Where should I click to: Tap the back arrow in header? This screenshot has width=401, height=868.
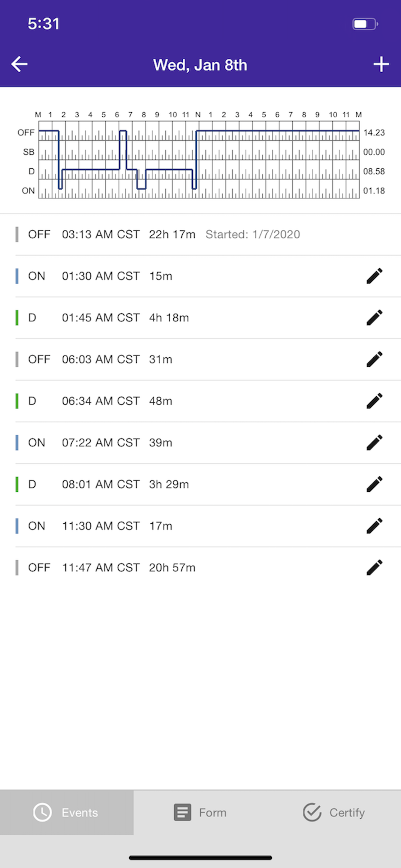pos(19,64)
